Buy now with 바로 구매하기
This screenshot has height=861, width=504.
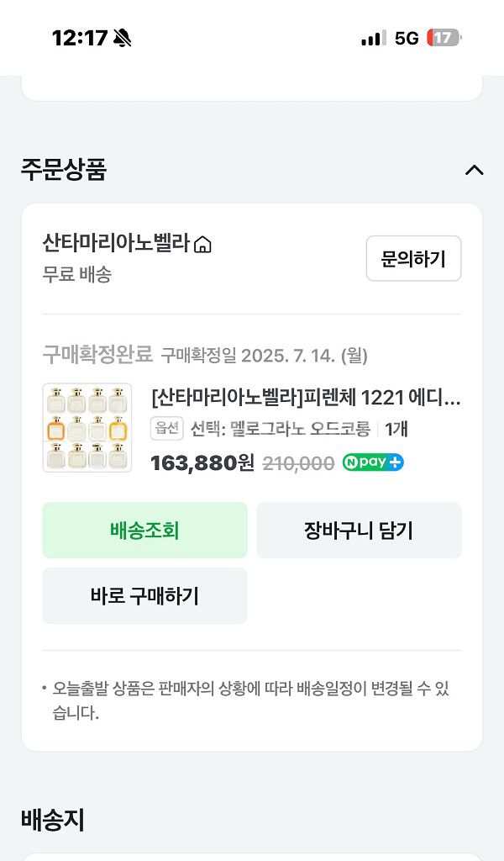[144, 595]
